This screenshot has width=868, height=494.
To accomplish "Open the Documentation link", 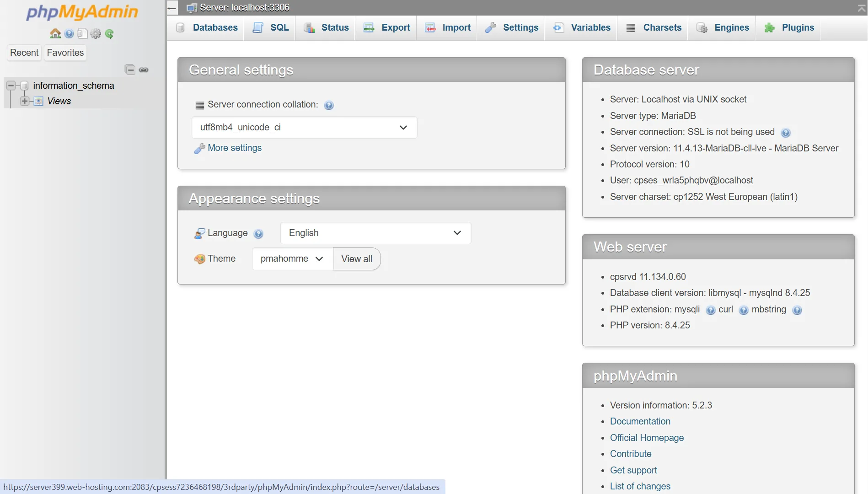I will [x=640, y=421].
